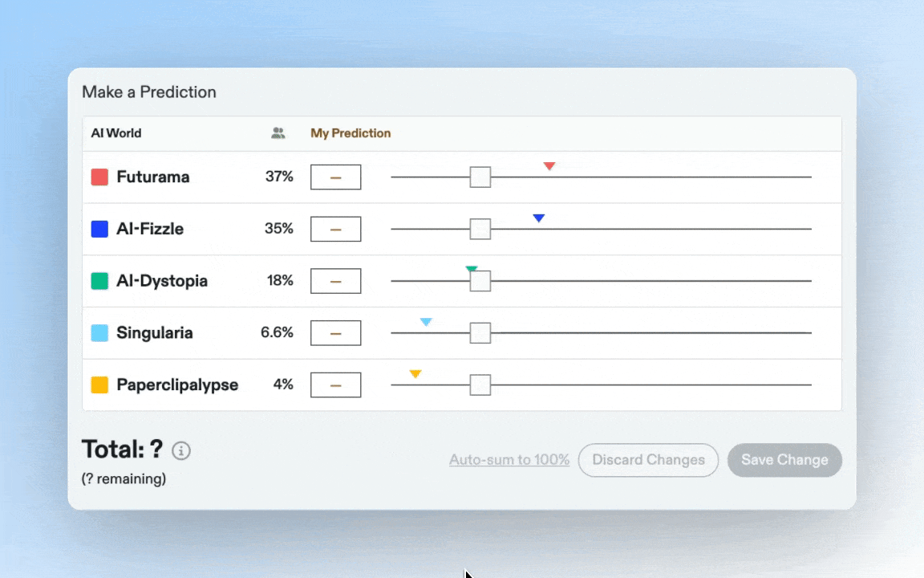Click the light-blue Singularia community marker triangle
This screenshot has width=924, height=578.
click(x=426, y=322)
